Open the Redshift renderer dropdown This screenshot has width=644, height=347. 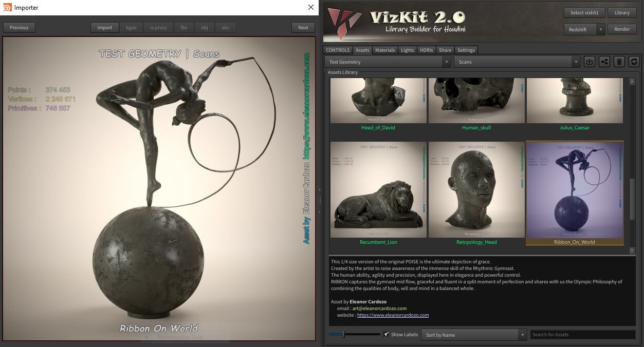(584, 29)
